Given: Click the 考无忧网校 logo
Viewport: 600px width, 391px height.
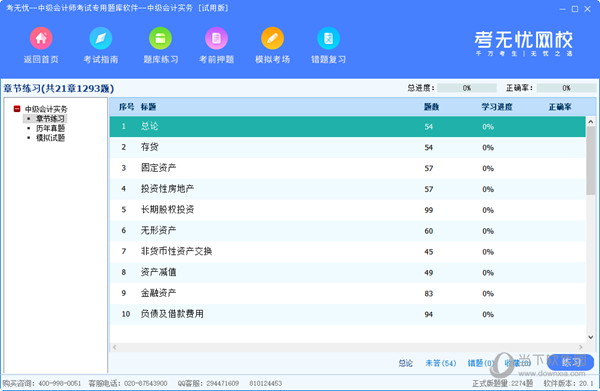Looking at the screenshot, I should point(523,43).
